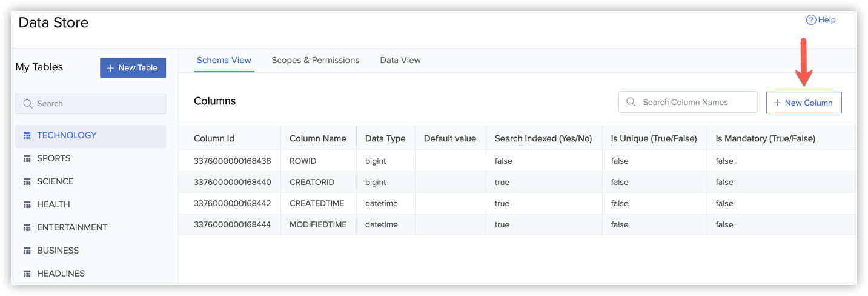The width and height of the screenshot is (868, 296).
Task: Focus the Search Column Names field
Action: pos(694,103)
